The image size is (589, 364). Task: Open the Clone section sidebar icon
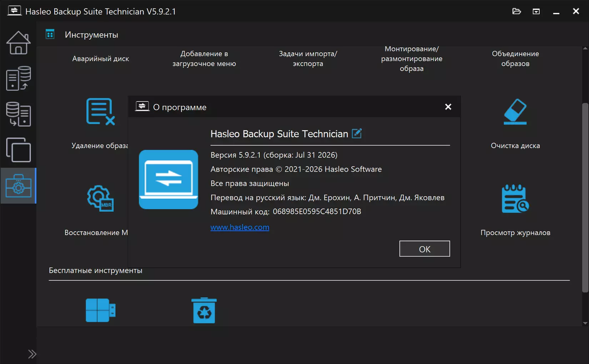click(x=18, y=150)
